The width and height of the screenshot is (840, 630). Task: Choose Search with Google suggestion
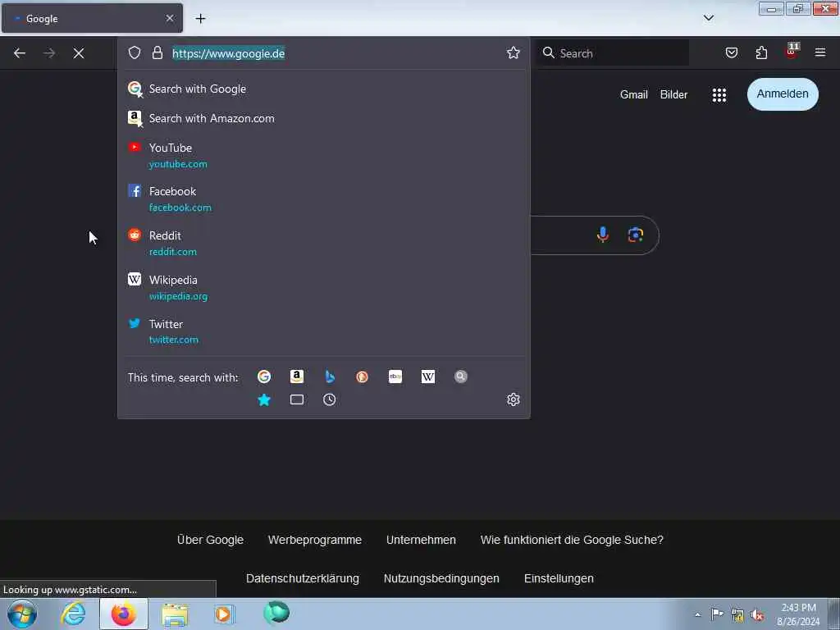pos(323,89)
